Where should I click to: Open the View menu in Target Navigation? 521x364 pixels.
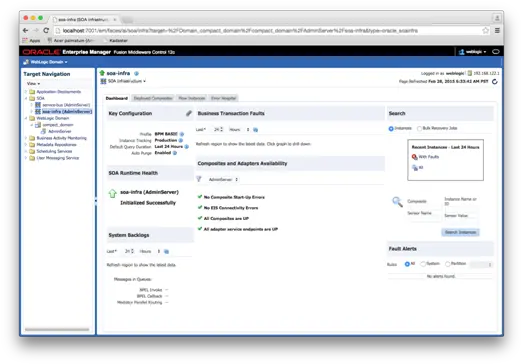tap(33, 84)
